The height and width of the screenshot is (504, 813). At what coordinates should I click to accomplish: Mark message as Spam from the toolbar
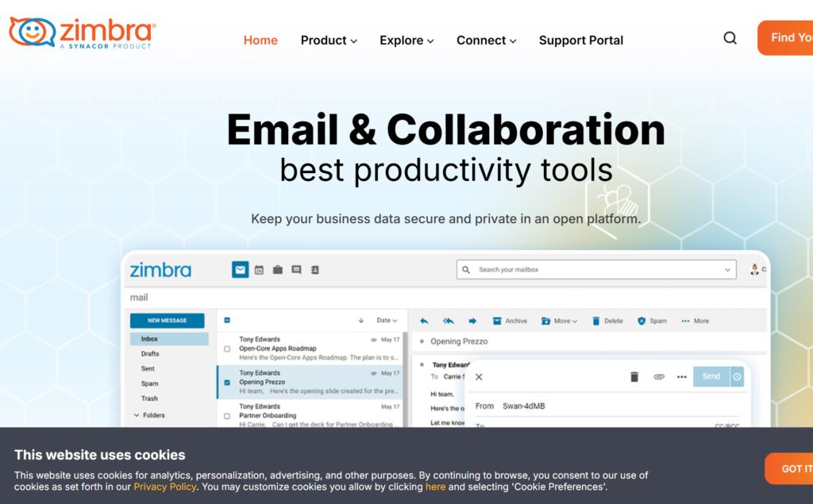(652, 321)
